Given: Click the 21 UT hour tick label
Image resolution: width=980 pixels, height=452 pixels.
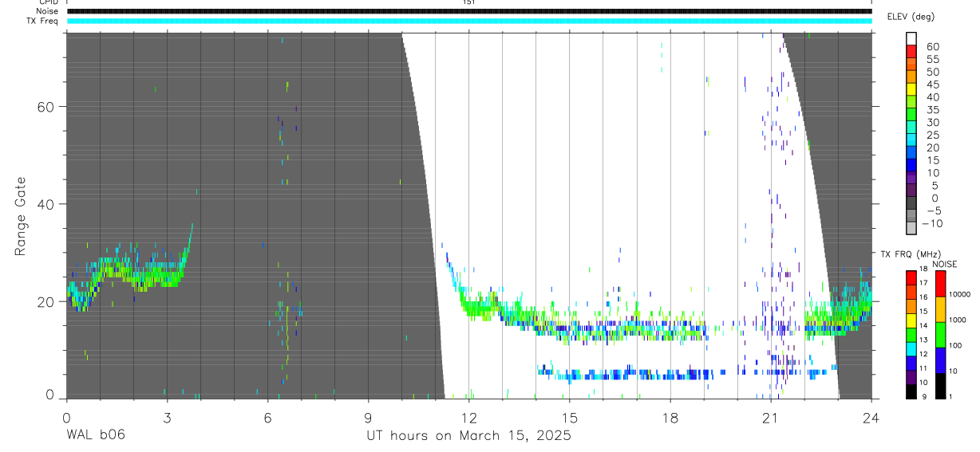Looking at the screenshot, I should (x=771, y=417).
